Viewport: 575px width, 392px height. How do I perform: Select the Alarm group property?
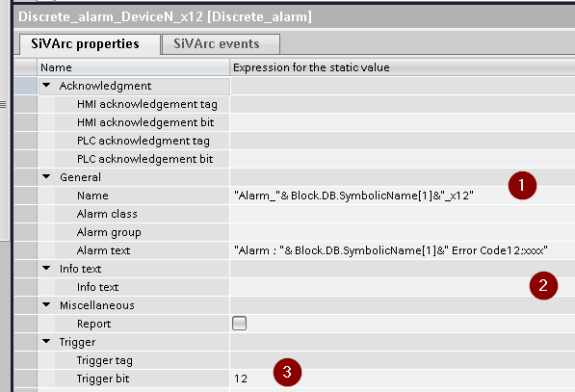(x=109, y=232)
